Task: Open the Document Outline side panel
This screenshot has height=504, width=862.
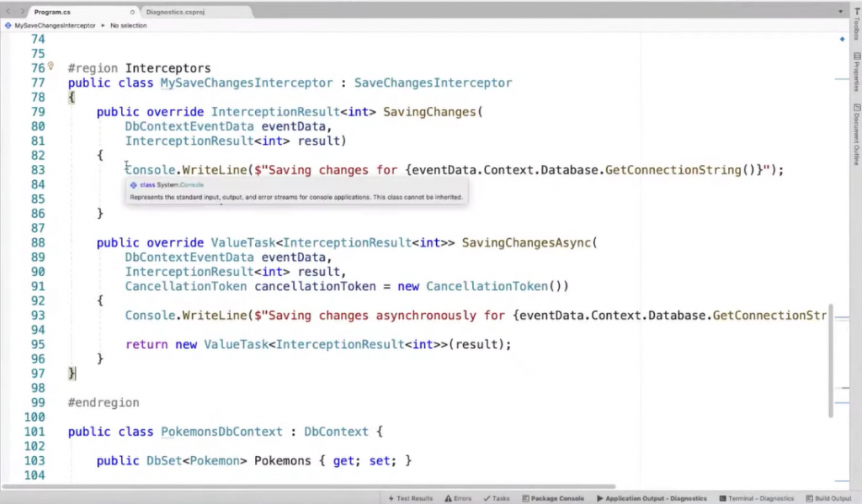Action: pos(856,135)
